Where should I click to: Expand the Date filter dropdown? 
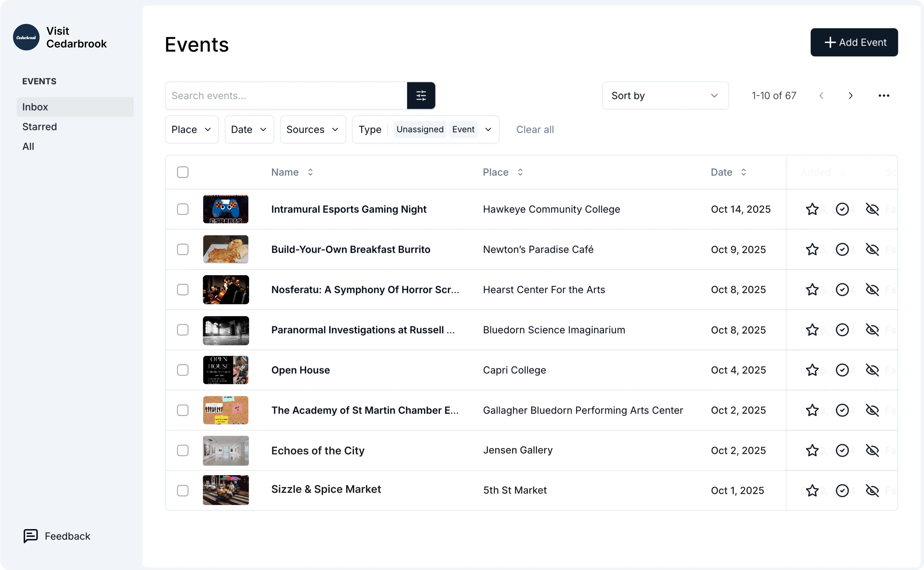coord(249,129)
